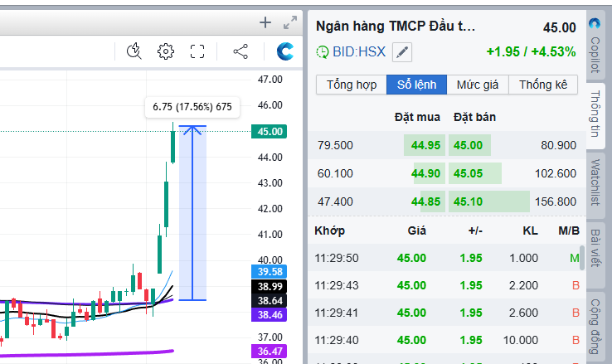612x364 pixels.
Task: Click the M/B column header
Action: click(x=569, y=231)
